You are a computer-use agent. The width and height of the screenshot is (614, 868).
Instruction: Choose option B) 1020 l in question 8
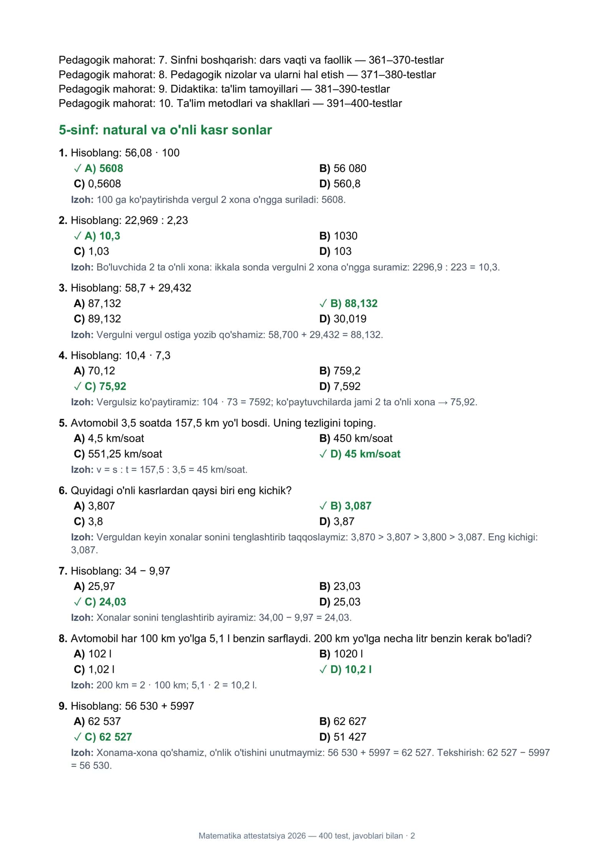point(341,654)
